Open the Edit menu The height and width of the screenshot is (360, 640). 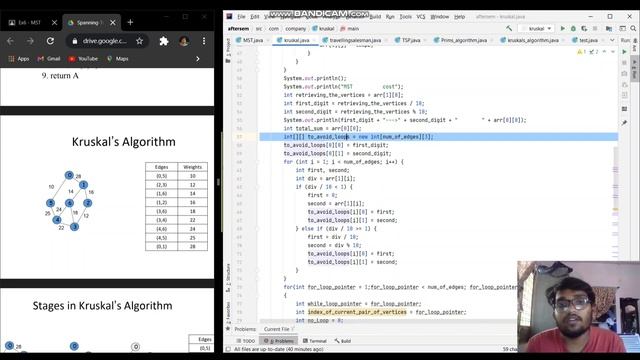click(x=255, y=17)
